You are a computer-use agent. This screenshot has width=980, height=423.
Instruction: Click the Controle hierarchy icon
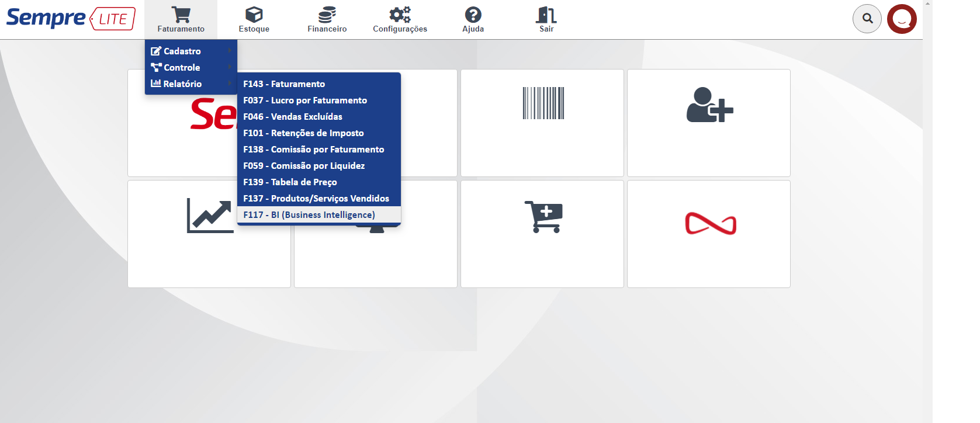point(156,67)
